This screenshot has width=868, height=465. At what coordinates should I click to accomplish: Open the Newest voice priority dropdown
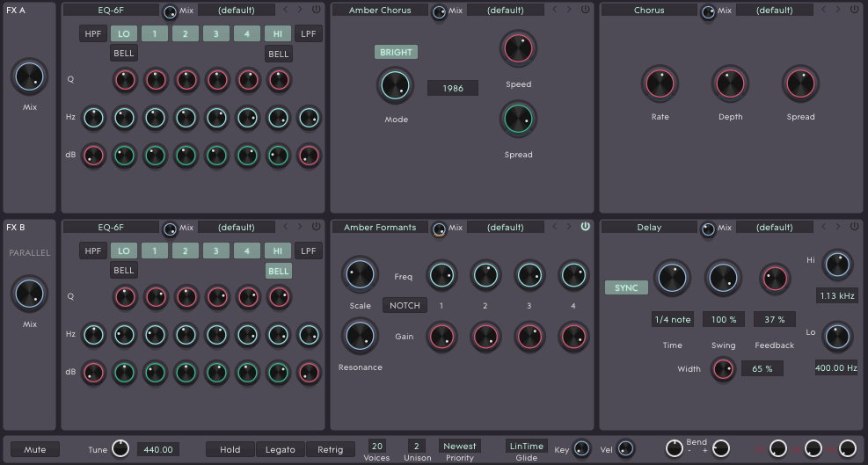[460, 446]
